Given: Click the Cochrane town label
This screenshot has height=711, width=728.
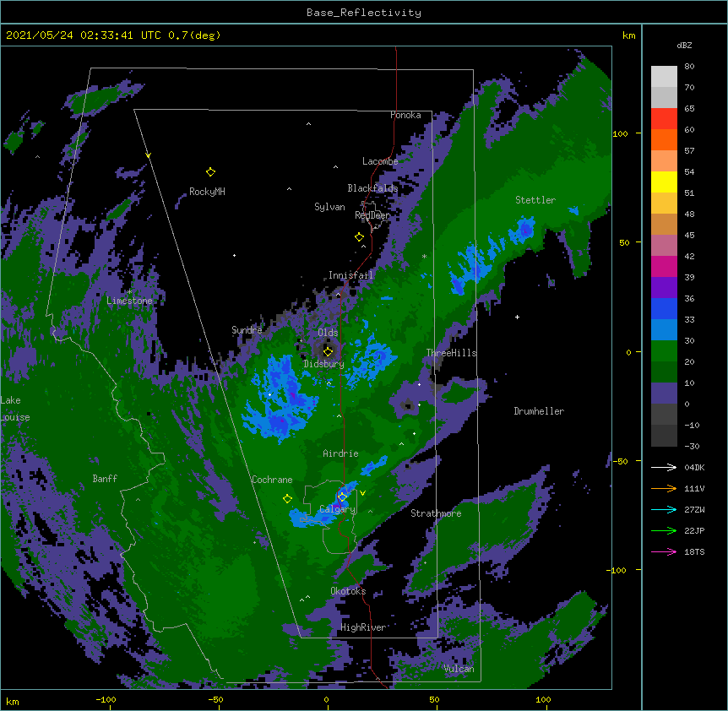Looking at the screenshot, I should [272, 480].
